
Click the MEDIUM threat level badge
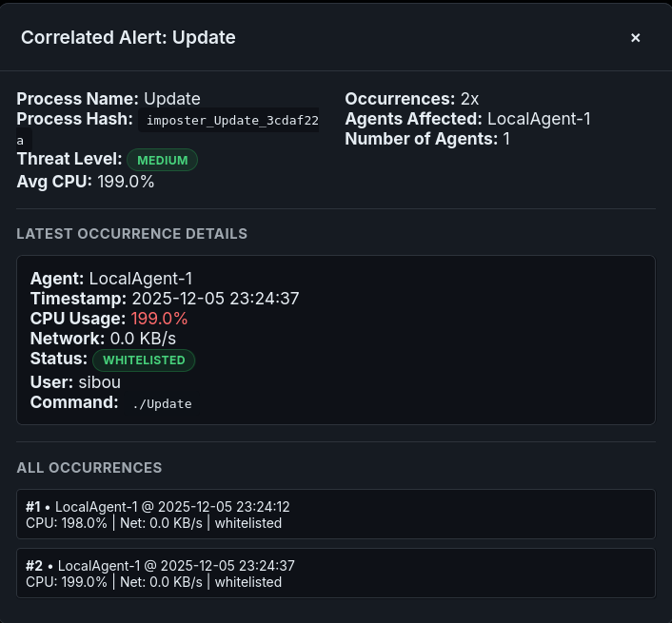162,160
